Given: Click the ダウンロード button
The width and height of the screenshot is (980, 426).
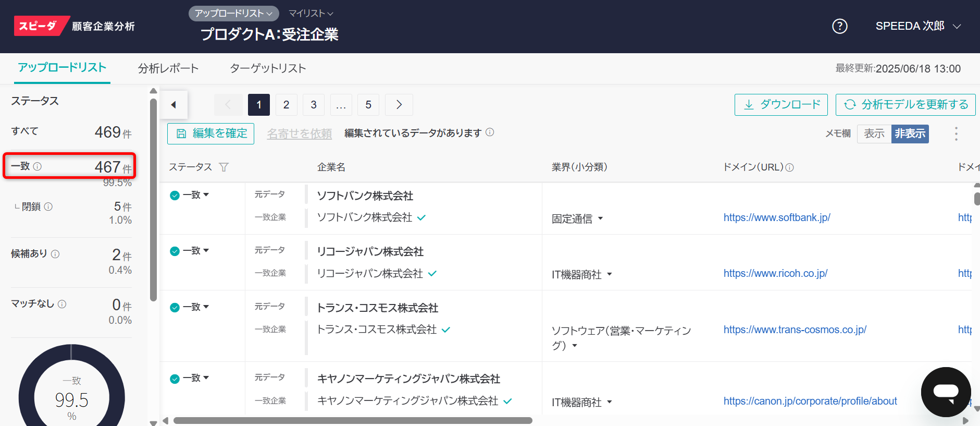Looking at the screenshot, I should point(781,105).
